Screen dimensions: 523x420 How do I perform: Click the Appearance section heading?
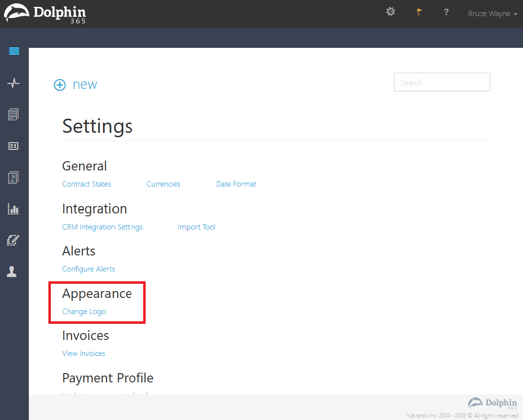point(97,294)
